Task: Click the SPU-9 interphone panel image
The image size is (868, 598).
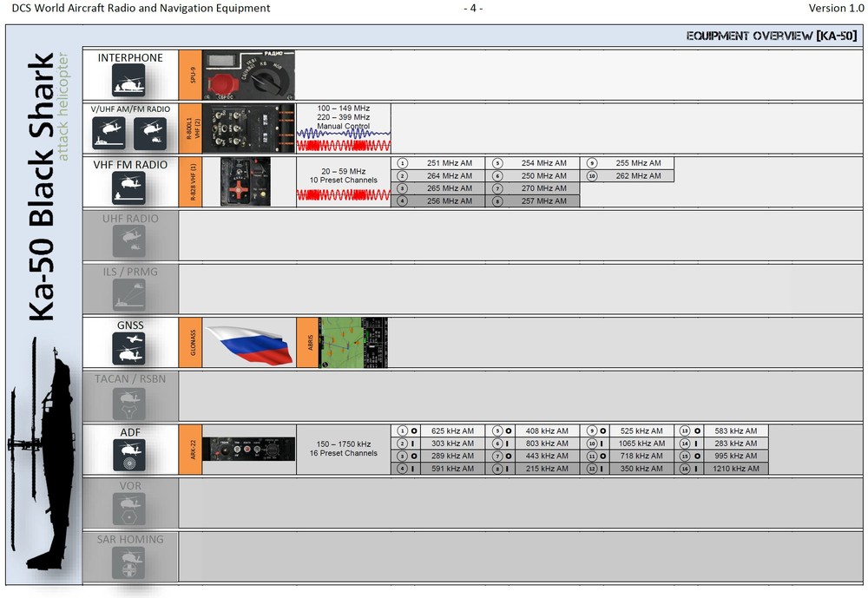Action: [x=248, y=75]
